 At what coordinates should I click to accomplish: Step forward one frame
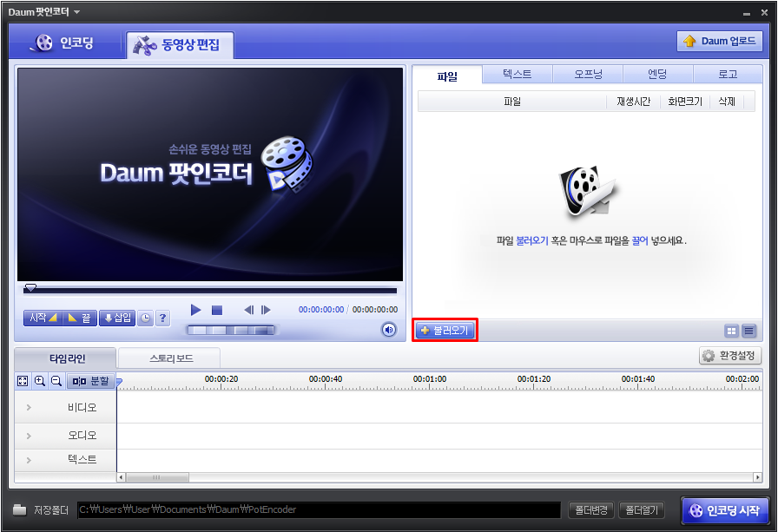(266, 310)
